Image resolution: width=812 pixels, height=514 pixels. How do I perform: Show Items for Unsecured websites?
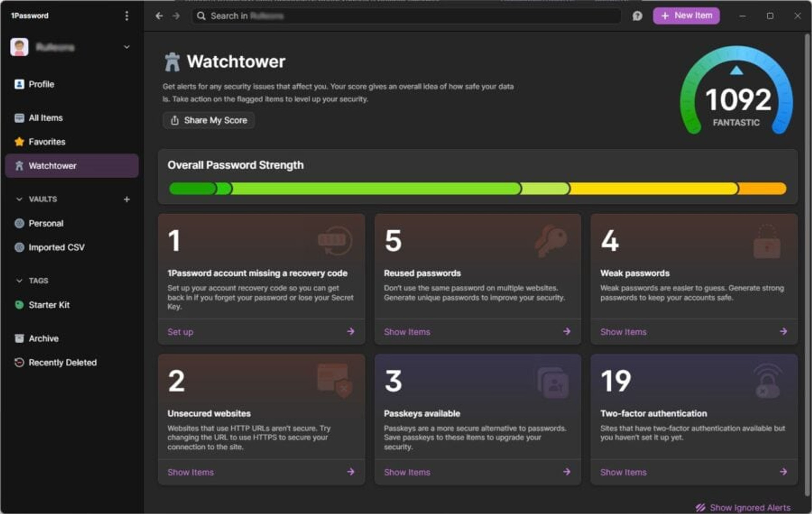point(191,472)
